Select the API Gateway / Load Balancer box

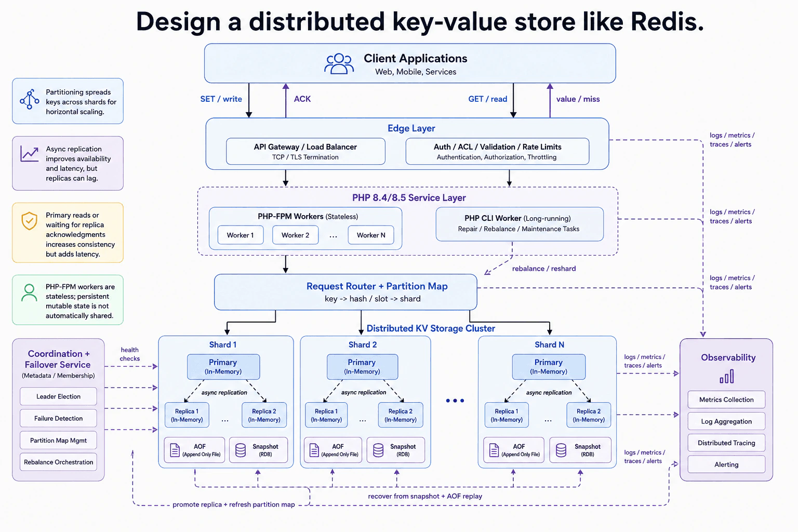[x=305, y=151]
